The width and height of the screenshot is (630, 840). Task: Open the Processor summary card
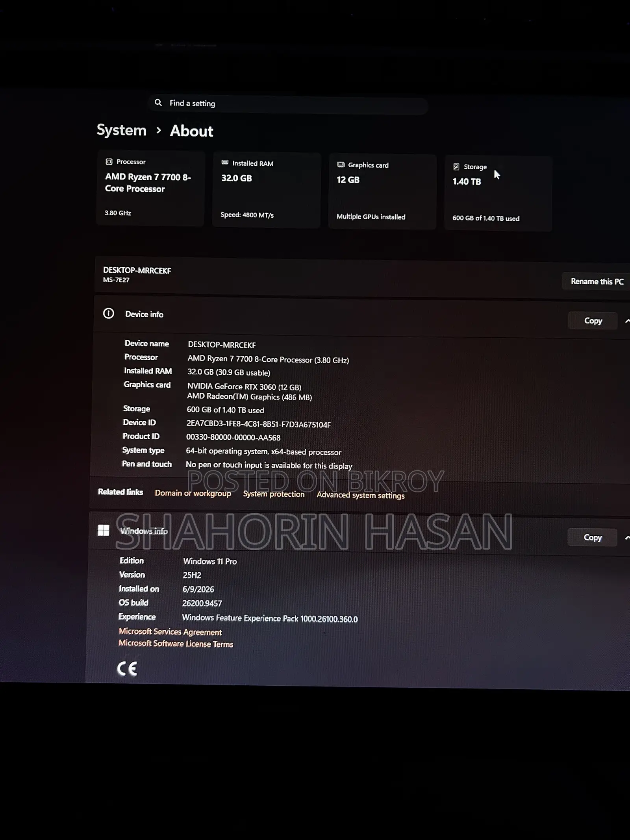pyautogui.click(x=150, y=188)
